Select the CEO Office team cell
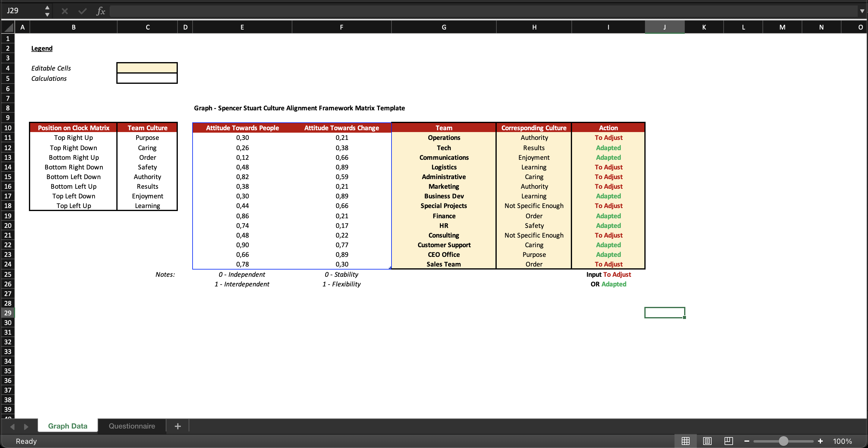The image size is (868, 448). [444, 254]
